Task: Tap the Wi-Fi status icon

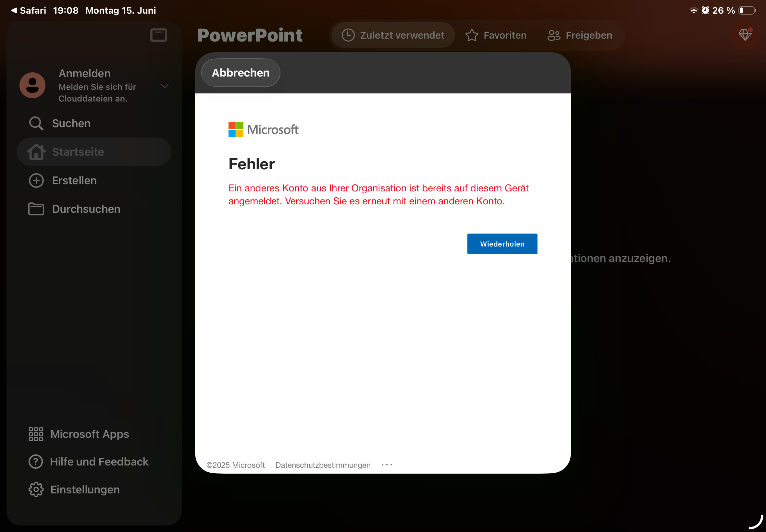Action: [693, 10]
